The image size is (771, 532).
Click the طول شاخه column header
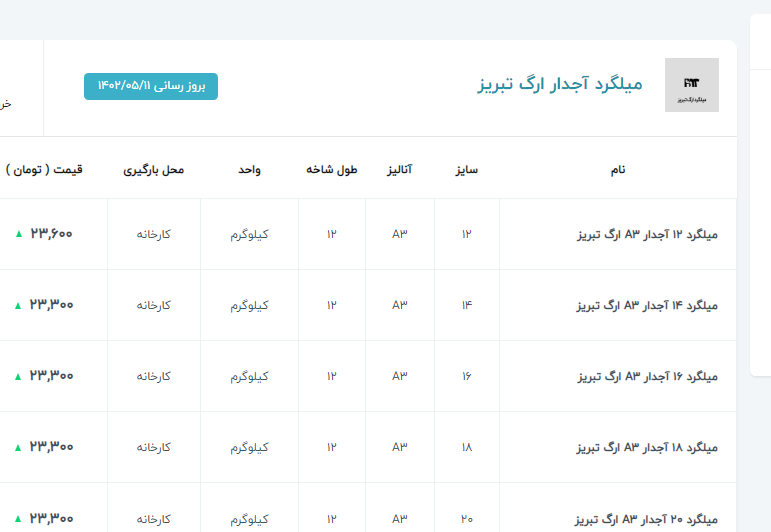(x=332, y=169)
